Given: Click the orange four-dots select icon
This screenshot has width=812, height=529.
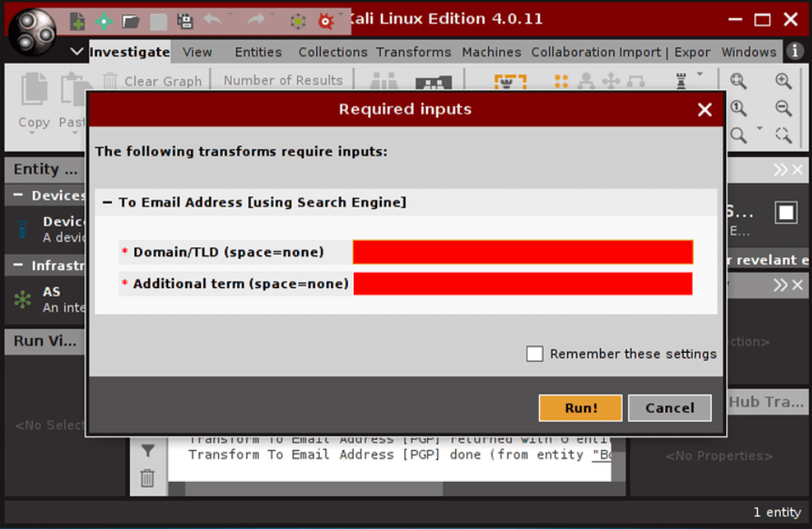Looking at the screenshot, I should (x=562, y=81).
